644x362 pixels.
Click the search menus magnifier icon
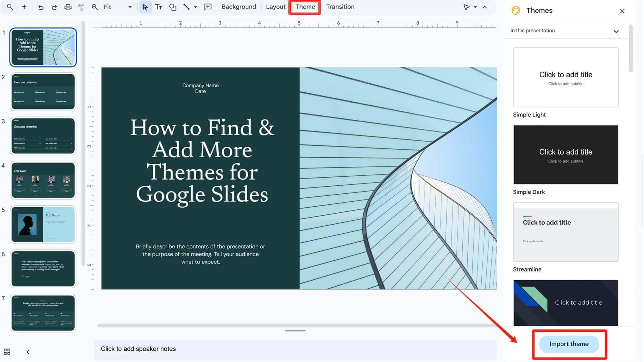[x=10, y=7]
